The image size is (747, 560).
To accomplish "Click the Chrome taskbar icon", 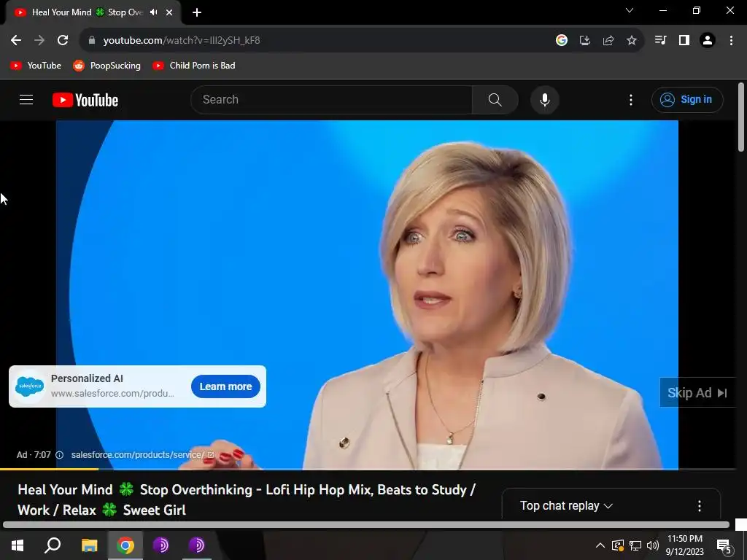I will [x=125, y=545].
